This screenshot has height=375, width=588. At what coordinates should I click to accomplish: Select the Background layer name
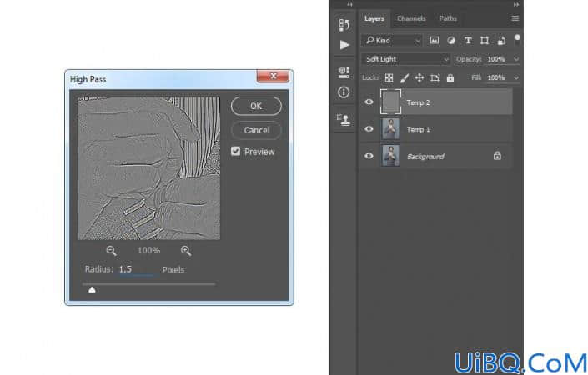tap(425, 156)
